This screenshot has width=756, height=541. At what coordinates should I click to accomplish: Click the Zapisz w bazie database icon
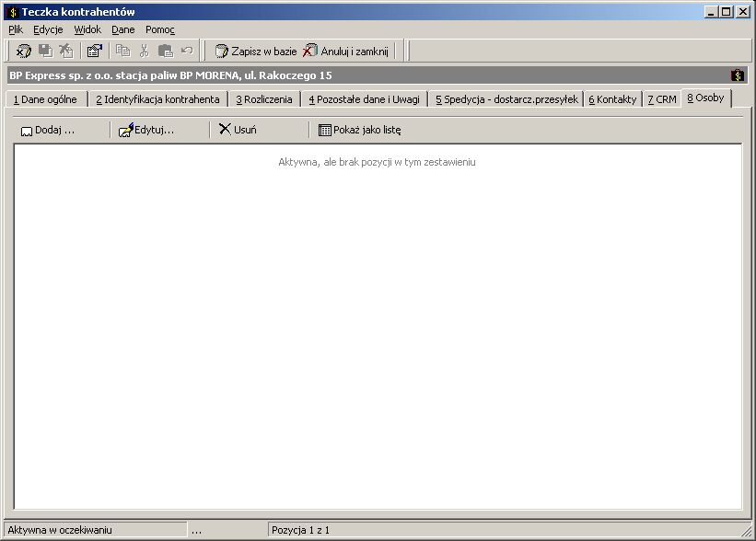(221, 51)
